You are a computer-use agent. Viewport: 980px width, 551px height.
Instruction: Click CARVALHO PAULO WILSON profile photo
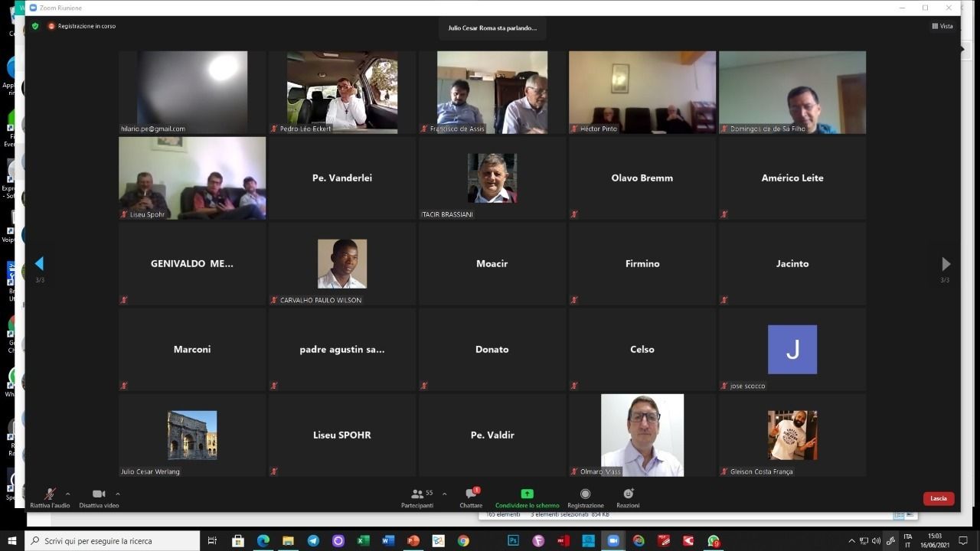click(x=342, y=264)
